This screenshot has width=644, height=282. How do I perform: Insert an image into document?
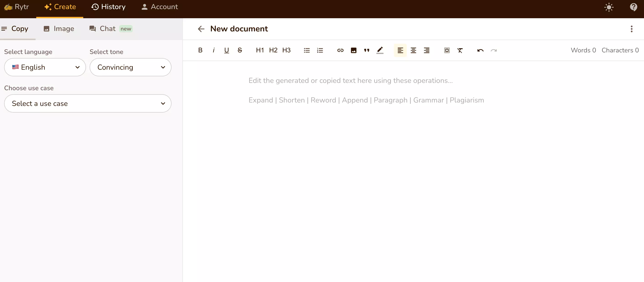click(353, 50)
